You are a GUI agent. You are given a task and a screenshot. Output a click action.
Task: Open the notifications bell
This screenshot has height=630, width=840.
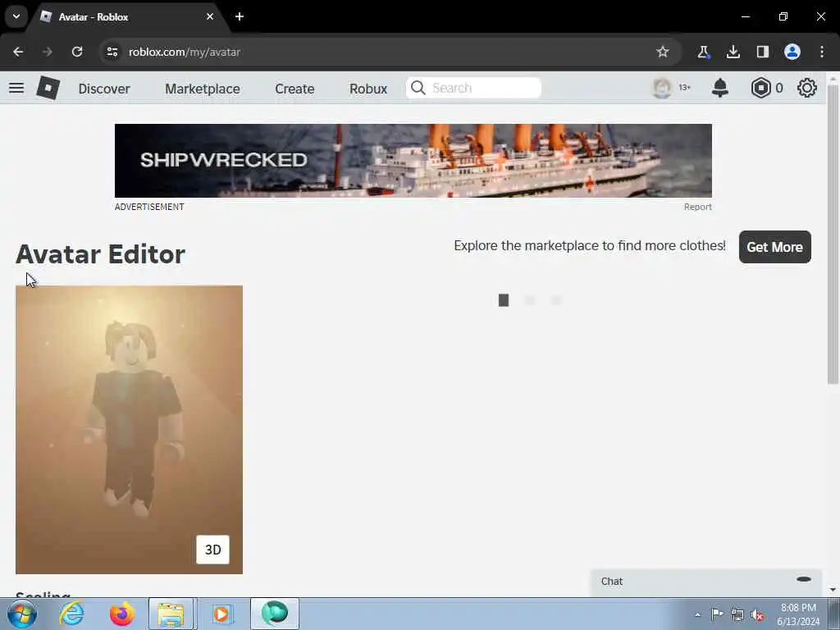coord(720,88)
